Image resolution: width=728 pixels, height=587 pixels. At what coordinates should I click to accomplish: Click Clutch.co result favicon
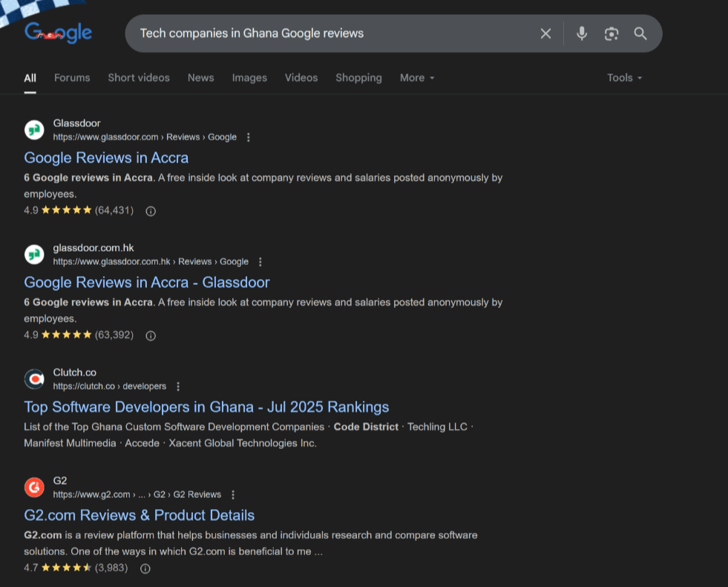34,379
